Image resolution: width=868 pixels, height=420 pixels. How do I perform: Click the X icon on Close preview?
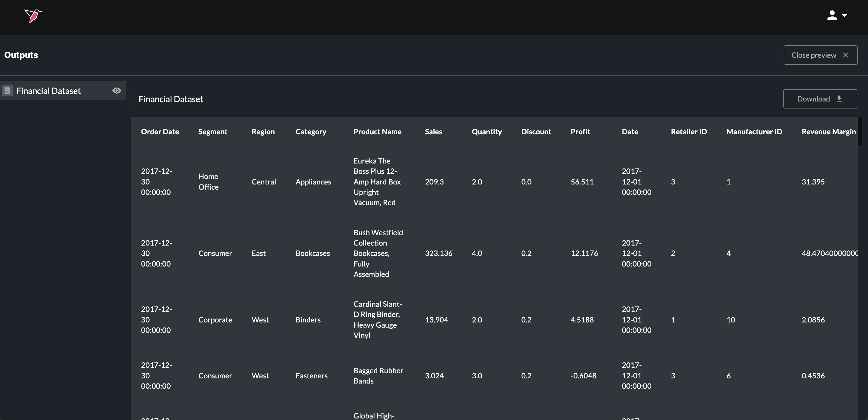tap(846, 55)
